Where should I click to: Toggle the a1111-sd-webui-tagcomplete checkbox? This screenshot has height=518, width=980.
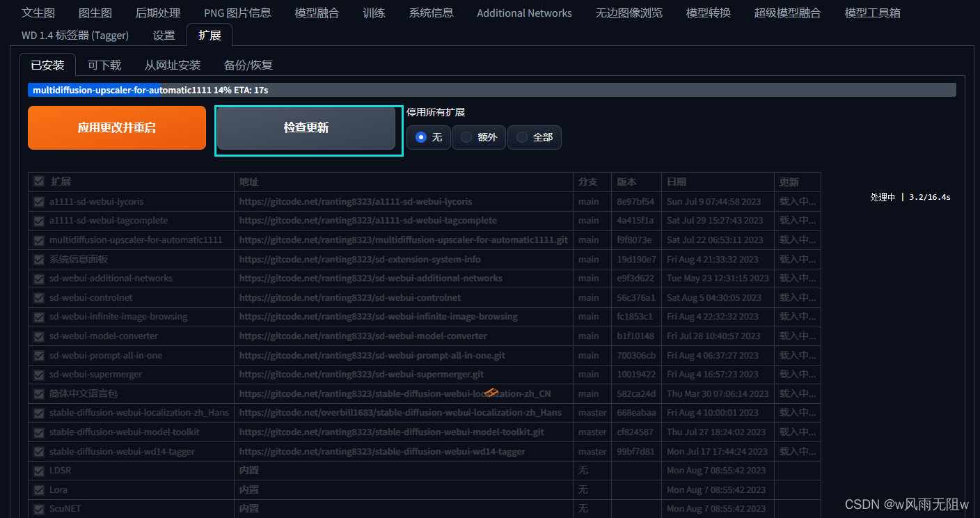(x=39, y=220)
